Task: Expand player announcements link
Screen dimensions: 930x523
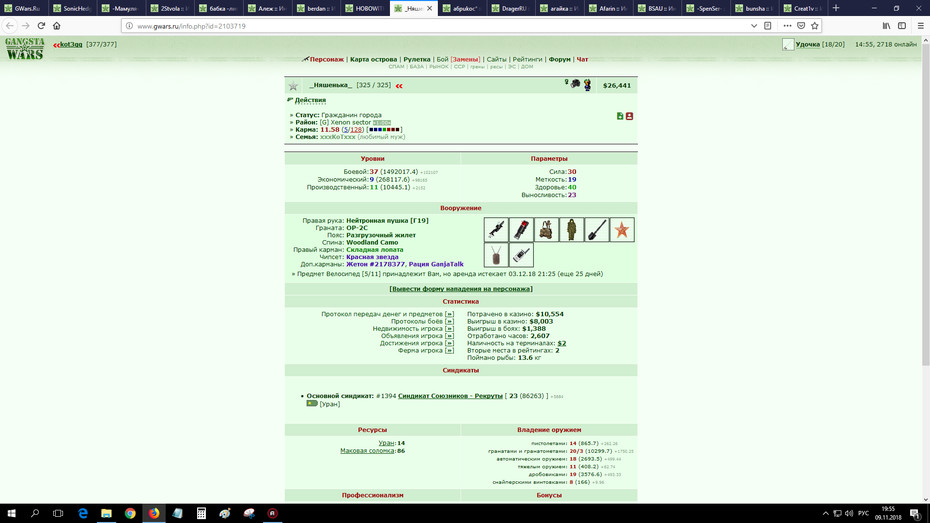Action: click(x=449, y=336)
